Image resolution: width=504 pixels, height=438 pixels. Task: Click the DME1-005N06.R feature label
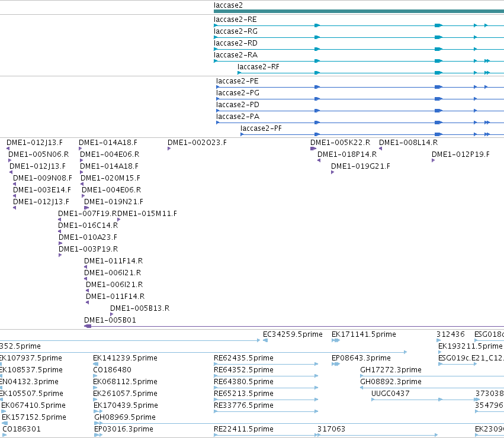pyautogui.click(x=38, y=154)
